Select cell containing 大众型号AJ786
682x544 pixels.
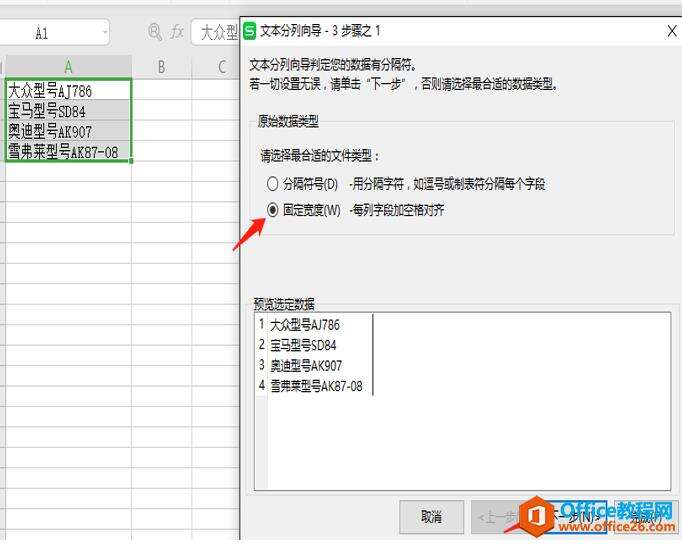[x=68, y=90]
